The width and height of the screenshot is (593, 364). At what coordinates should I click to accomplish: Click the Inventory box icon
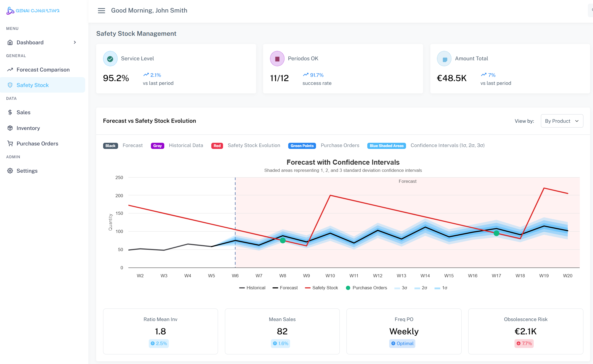click(x=10, y=128)
